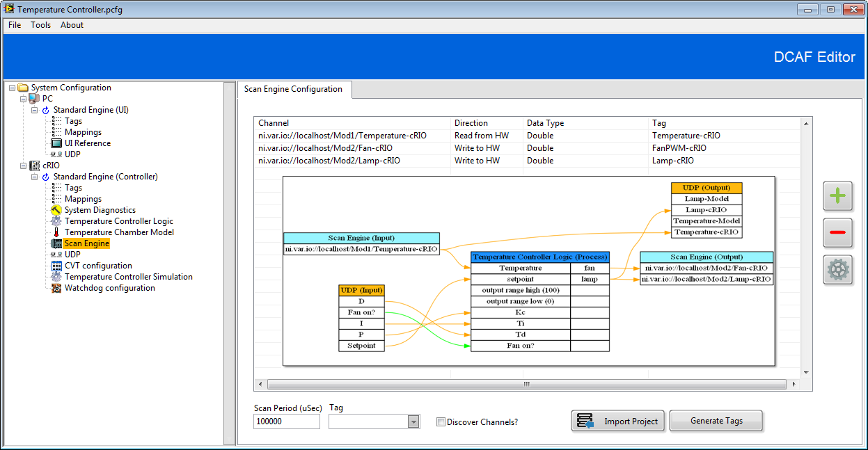Click the Import Project button
The height and width of the screenshot is (450, 868).
618,421
